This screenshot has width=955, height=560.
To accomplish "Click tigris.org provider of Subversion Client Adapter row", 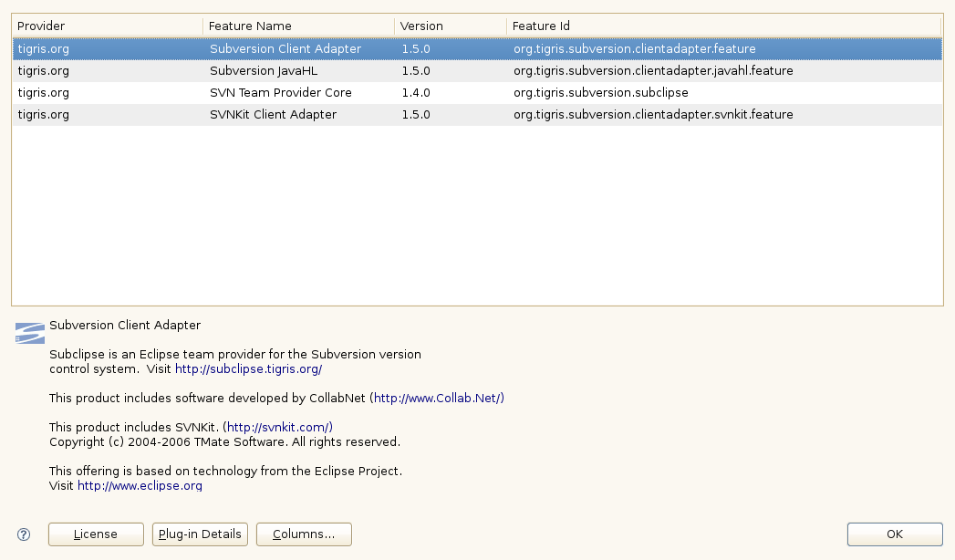I will pyautogui.click(x=43, y=48).
